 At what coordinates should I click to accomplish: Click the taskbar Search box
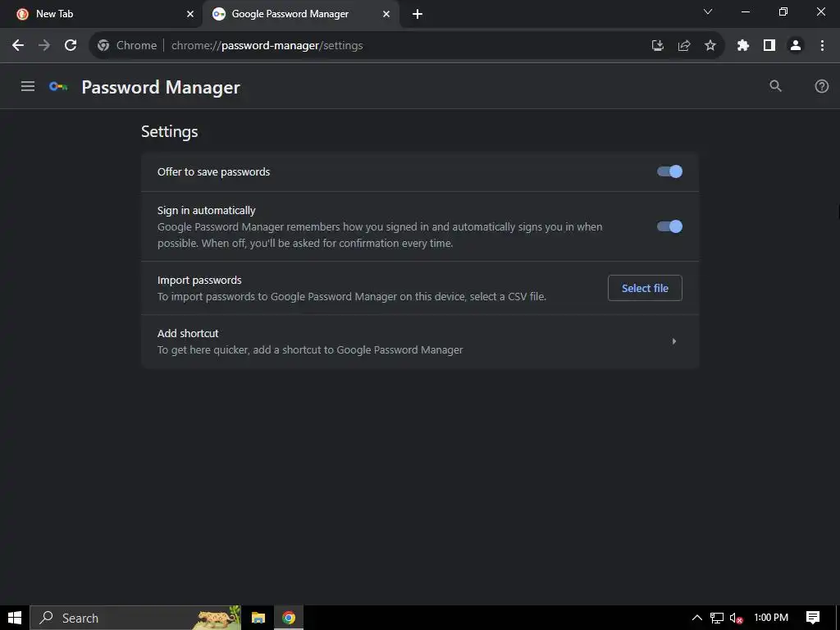pyautogui.click(x=135, y=618)
